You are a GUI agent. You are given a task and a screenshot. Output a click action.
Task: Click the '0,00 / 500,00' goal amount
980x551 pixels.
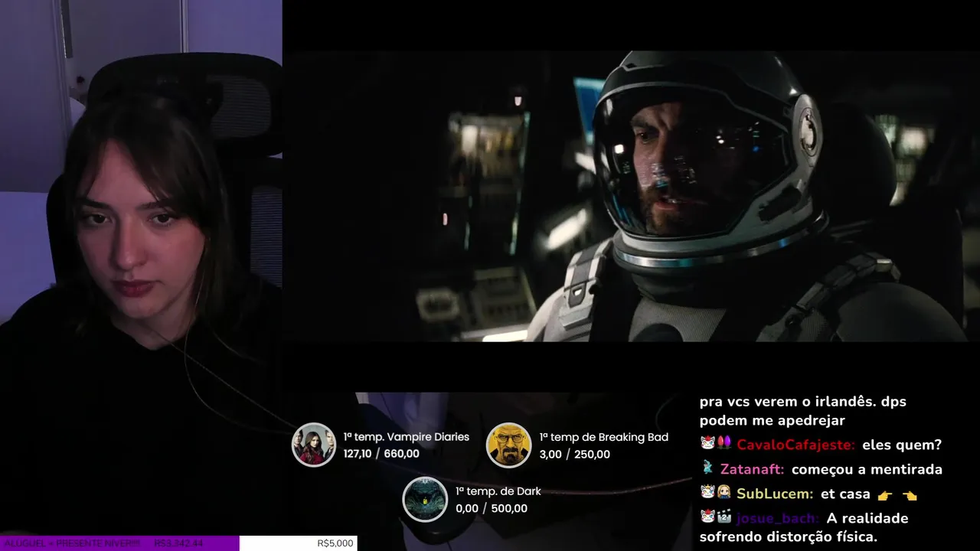coord(492,508)
